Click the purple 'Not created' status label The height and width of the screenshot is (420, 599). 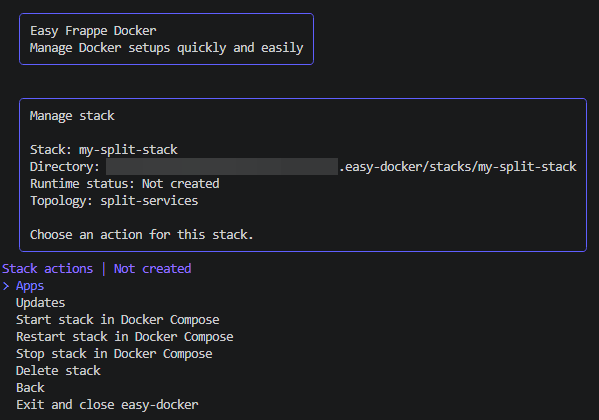[152, 269]
